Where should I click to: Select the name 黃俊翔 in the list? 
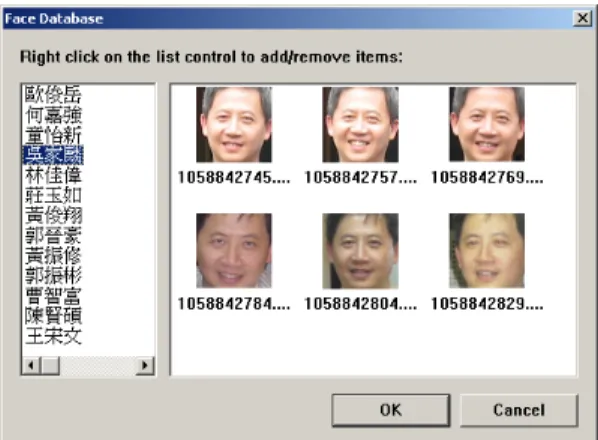(x=53, y=215)
